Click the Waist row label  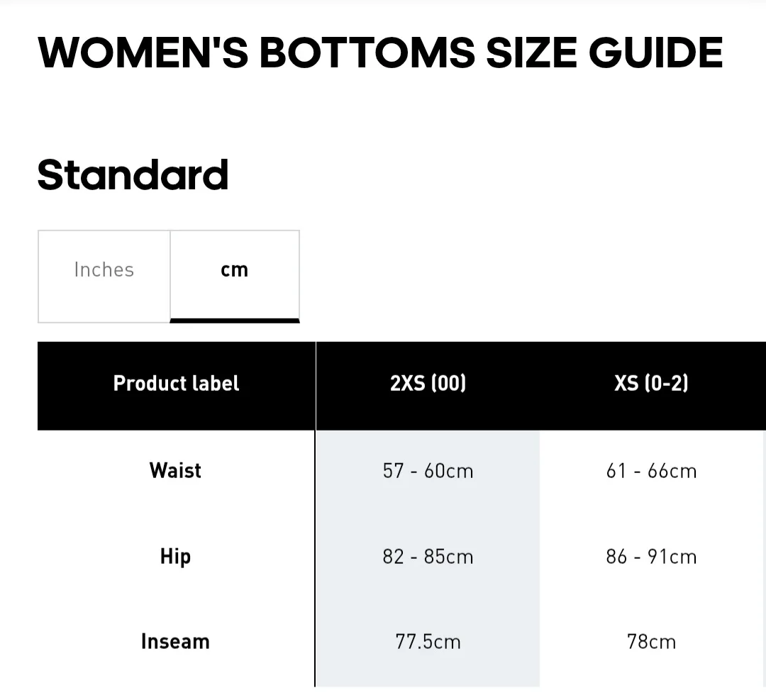click(x=175, y=470)
